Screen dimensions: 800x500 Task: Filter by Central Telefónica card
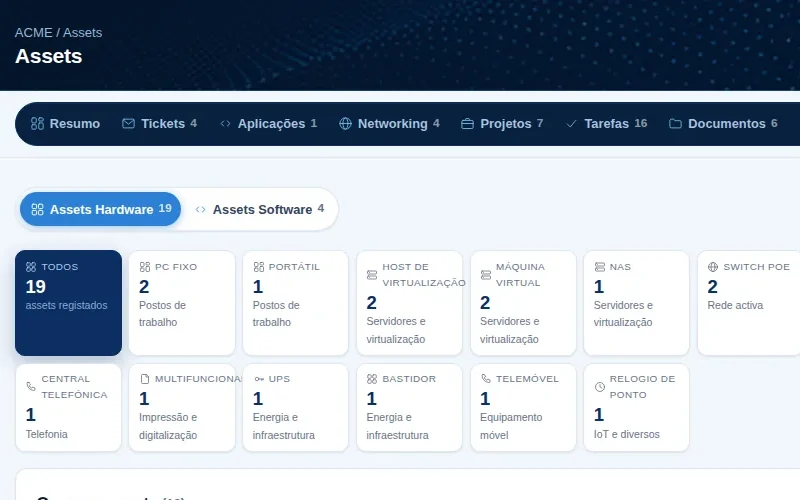pos(68,407)
